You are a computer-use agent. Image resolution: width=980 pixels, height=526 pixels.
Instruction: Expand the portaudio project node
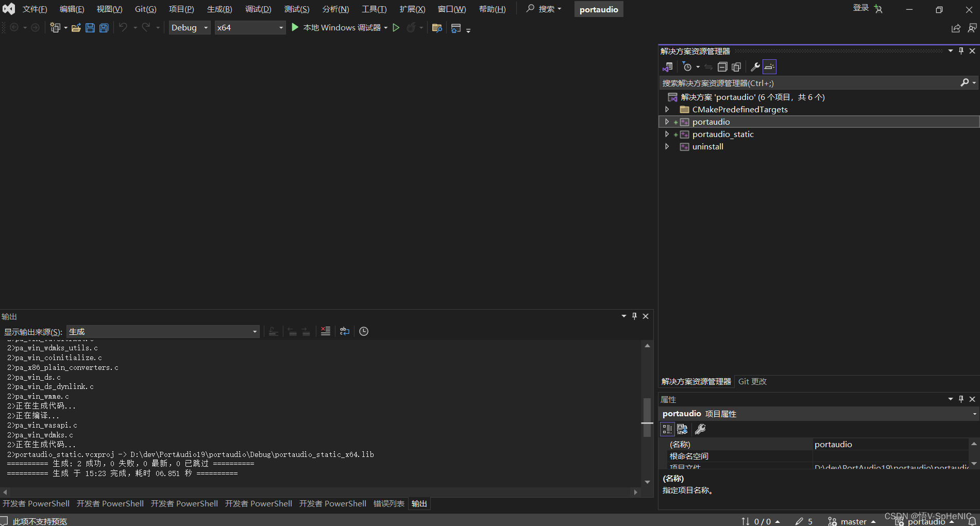667,122
